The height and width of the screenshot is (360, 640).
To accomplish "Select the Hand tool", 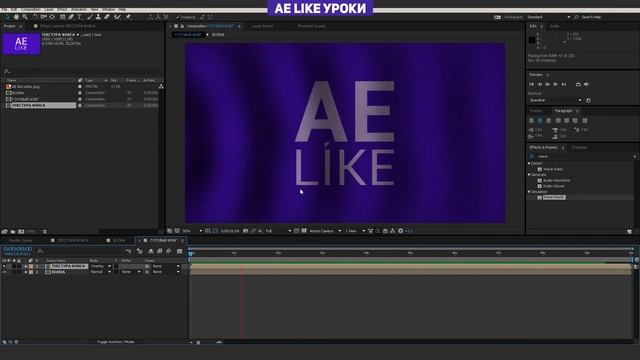I will 16,17.
